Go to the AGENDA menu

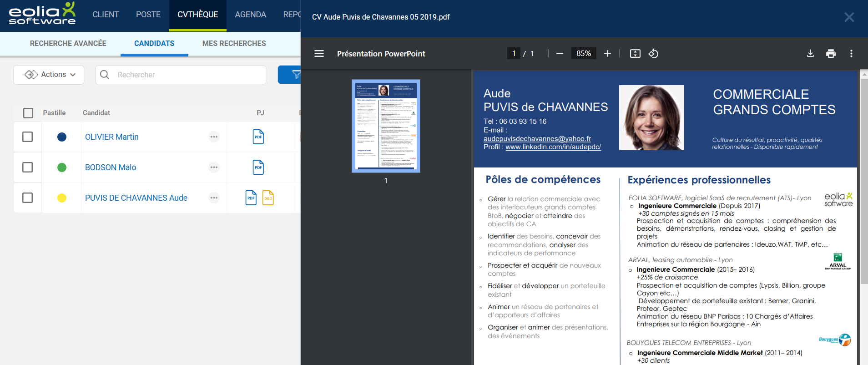point(250,15)
